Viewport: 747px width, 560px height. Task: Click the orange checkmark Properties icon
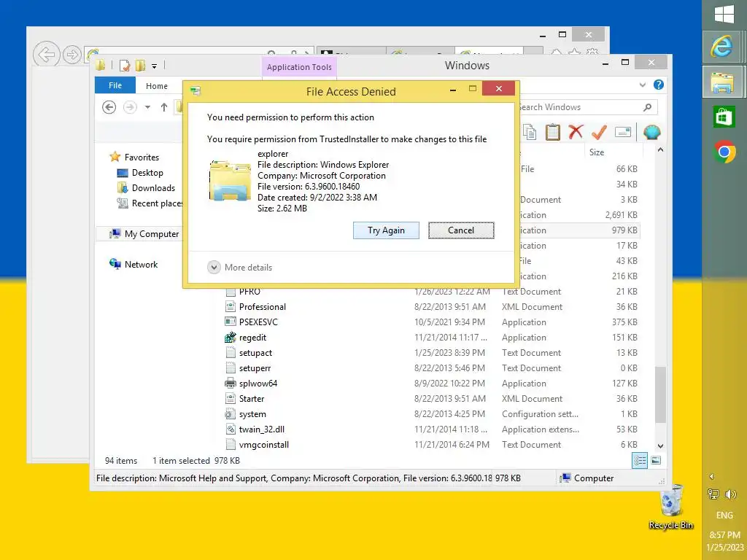point(599,132)
